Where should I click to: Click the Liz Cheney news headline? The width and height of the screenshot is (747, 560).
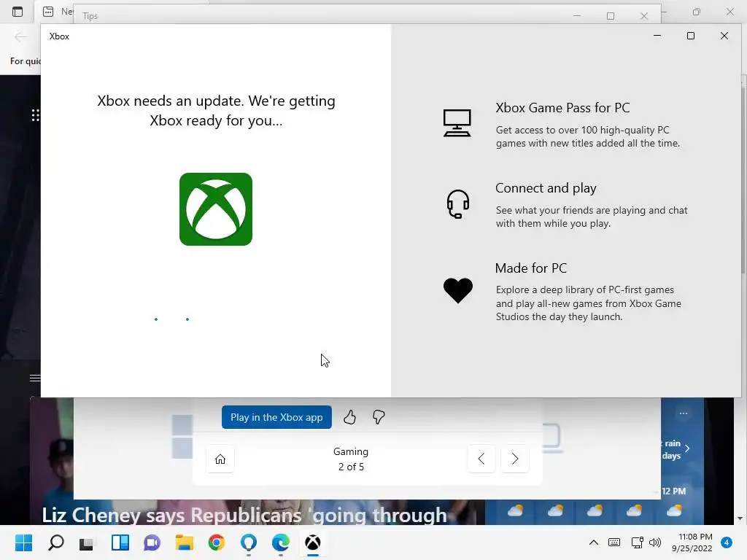[244, 516]
